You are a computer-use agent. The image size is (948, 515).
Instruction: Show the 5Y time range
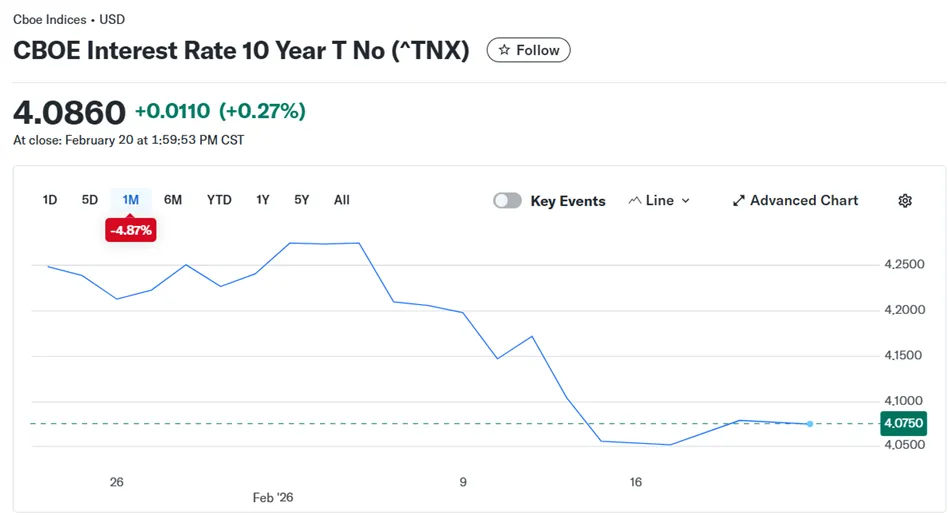click(301, 200)
